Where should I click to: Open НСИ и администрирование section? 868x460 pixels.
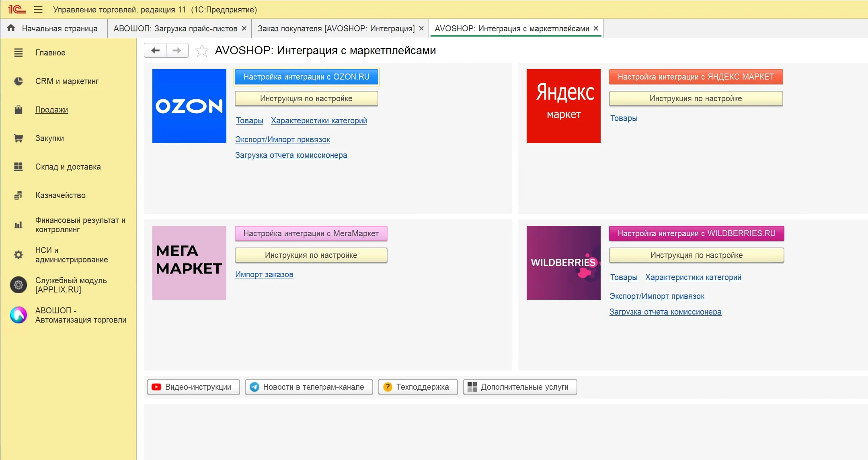click(x=72, y=255)
